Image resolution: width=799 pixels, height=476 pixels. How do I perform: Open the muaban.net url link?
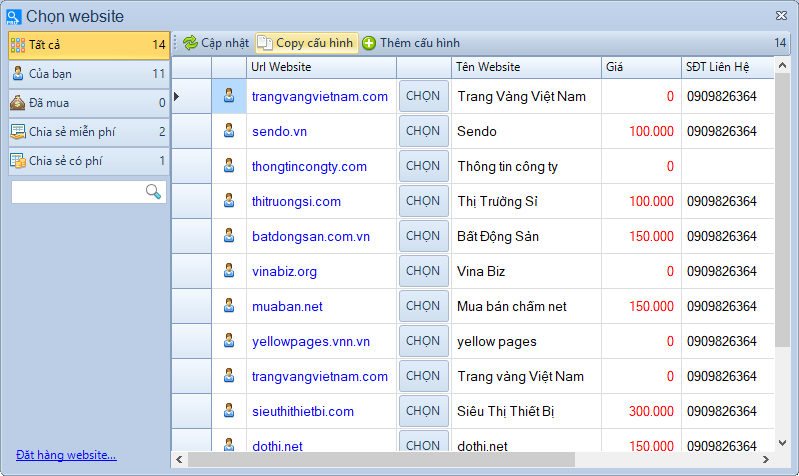287,306
